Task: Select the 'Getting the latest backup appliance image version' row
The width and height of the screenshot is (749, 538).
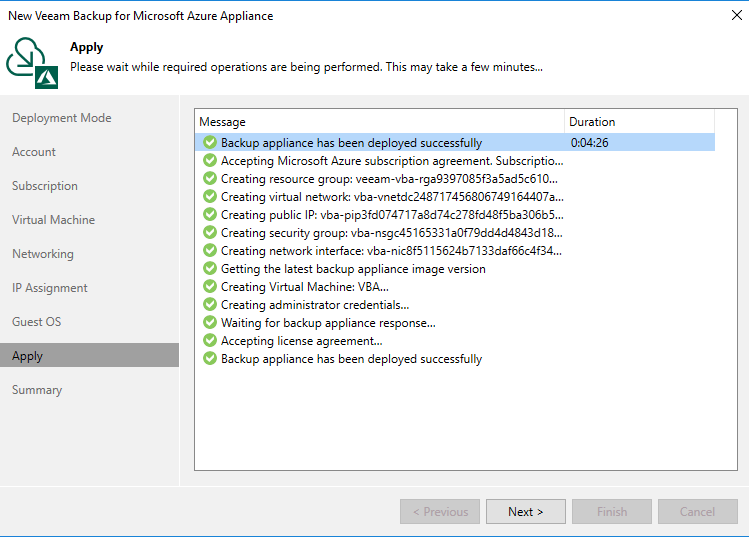Action: click(x=353, y=269)
